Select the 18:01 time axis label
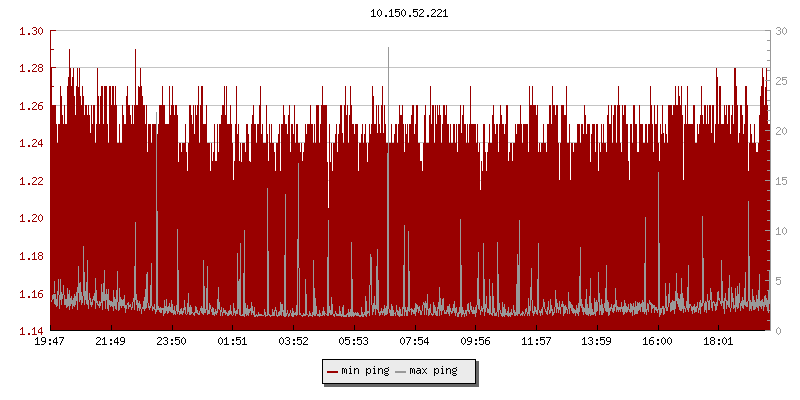Image resolution: width=800 pixels, height=400 pixels. [719, 342]
